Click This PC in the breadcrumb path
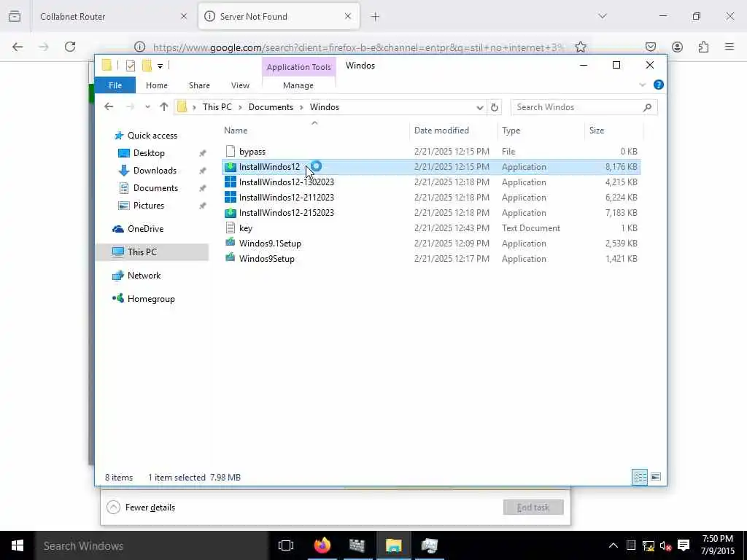747x560 pixels. [x=217, y=107]
